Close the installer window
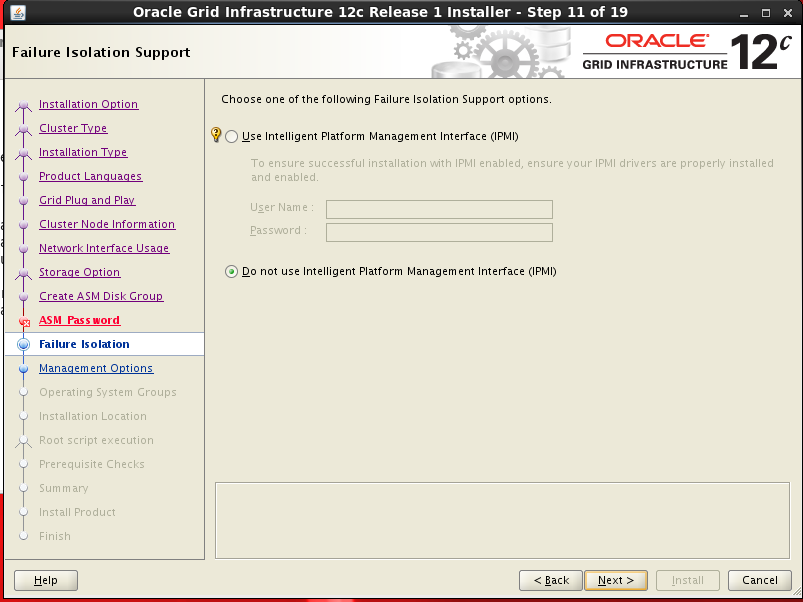 point(788,13)
